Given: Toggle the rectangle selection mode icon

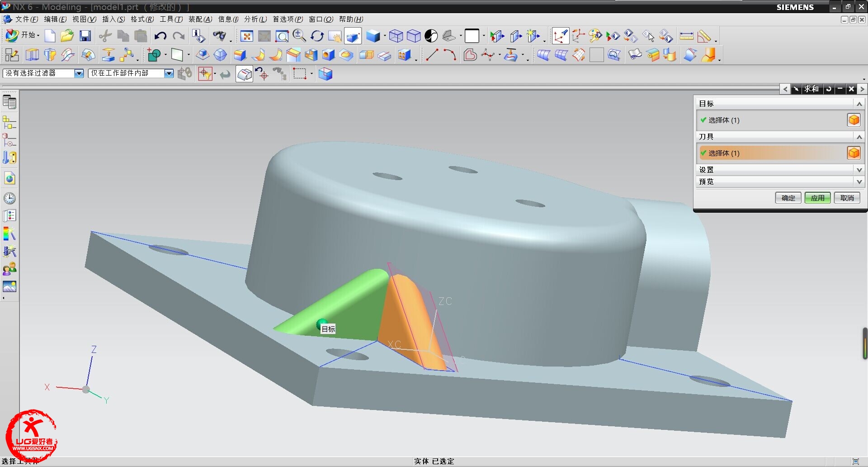Looking at the screenshot, I should (x=300, y=74).
